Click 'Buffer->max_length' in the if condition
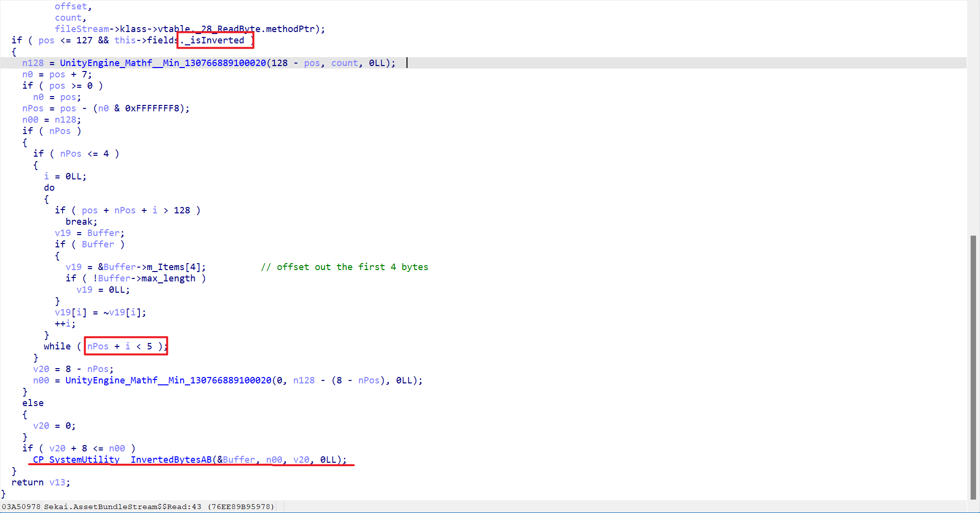This screenshot has width=980, height=513. pyautogui.click(x=147, y=278)
